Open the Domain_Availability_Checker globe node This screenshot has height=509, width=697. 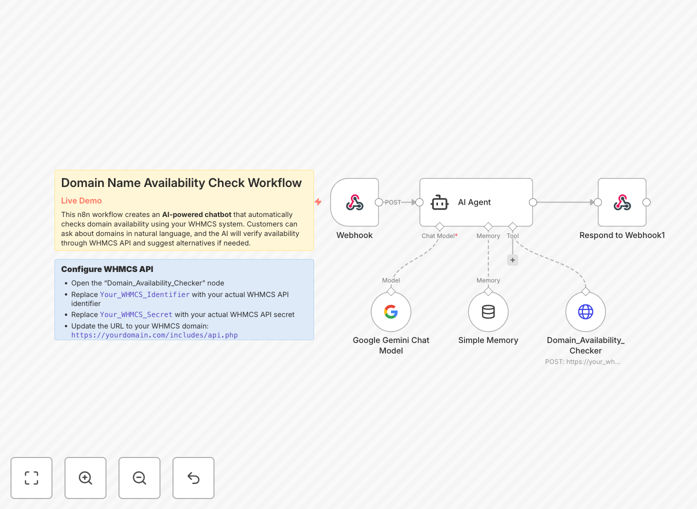[x=585, y=312]
